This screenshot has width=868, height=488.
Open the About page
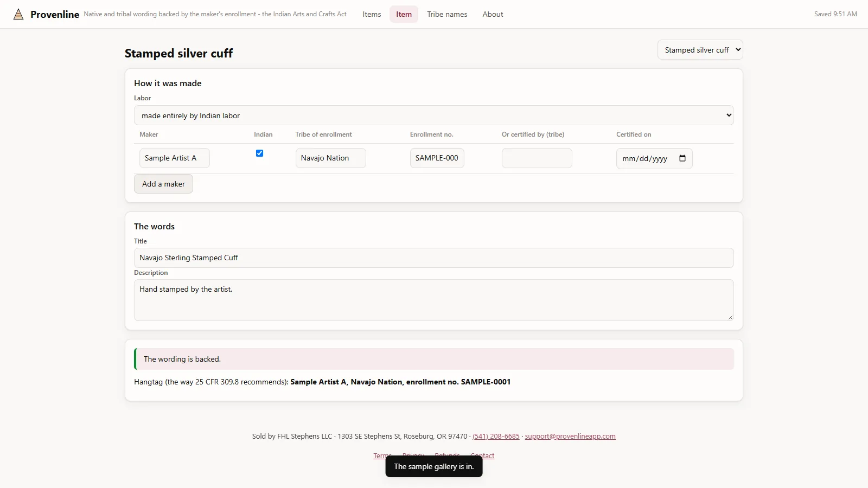[493, 14]
